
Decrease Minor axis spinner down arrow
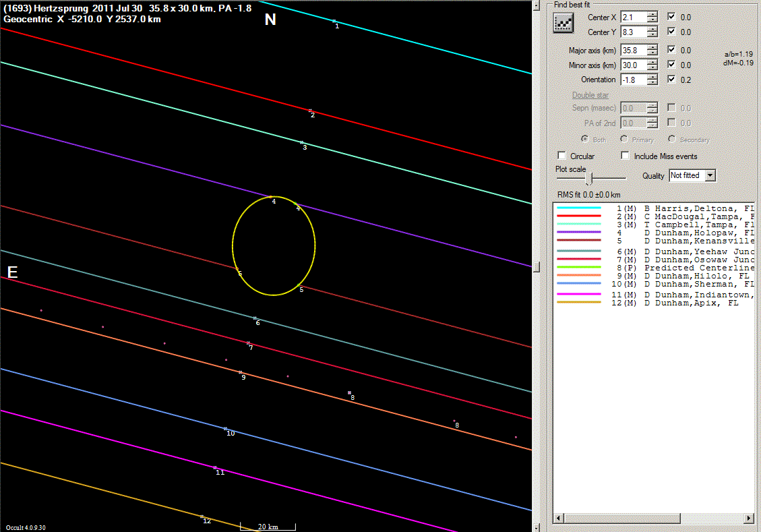pyautogui.click(x=652, y=68)
